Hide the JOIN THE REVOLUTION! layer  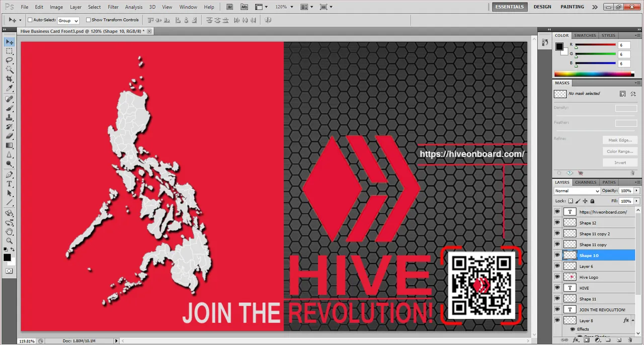pyautogui.click(x=557, y=310)
